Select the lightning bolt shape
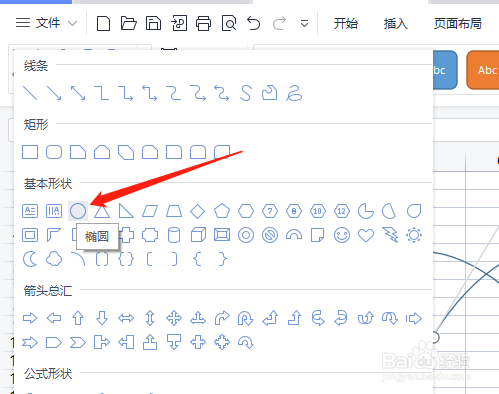Image resolution: width=499 pixels, height=394 pixels. (x=390, y=235)
